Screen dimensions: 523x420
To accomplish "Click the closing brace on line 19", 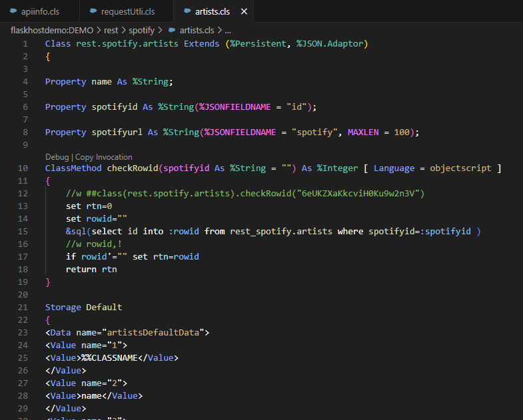I will [x=48, y=282].
